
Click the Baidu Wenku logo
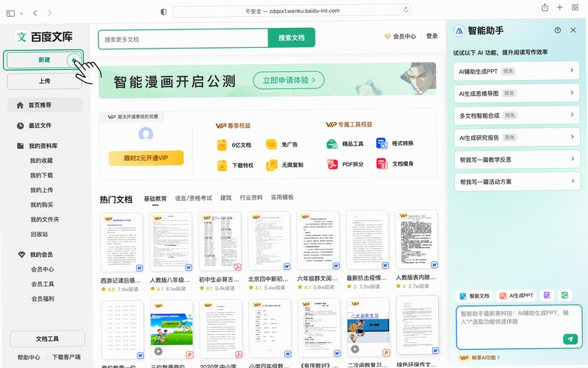[x=44, y=37]
